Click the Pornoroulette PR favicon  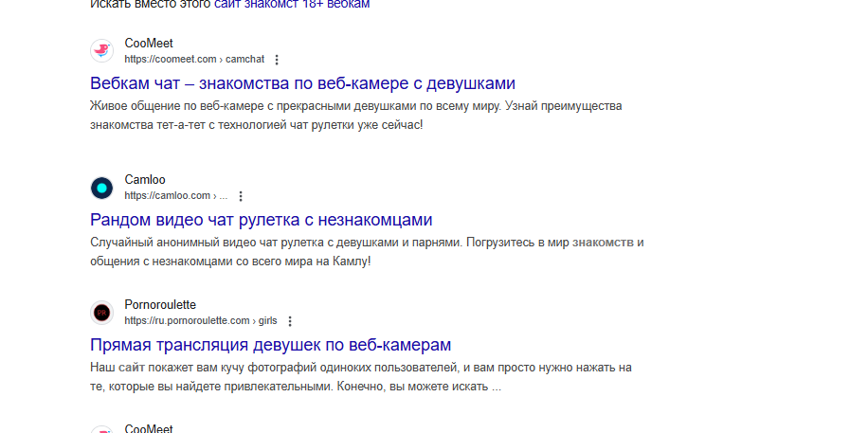pos(101,313)
